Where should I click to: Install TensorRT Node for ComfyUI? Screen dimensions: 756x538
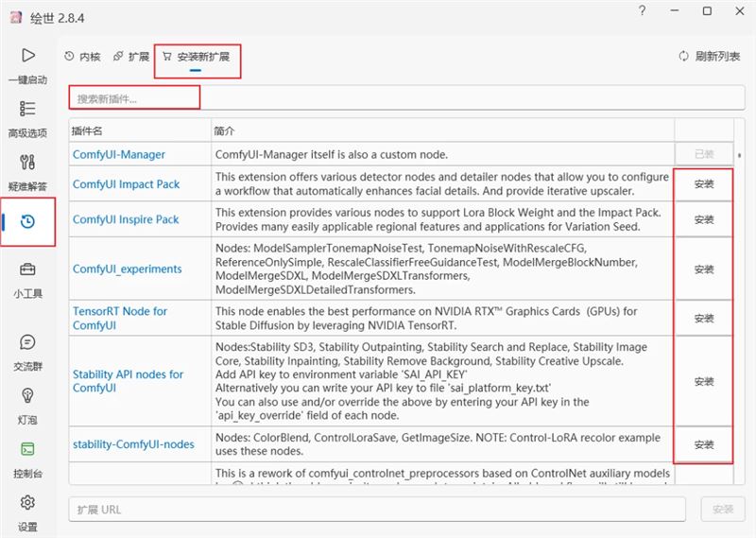(x=704, y=319)
